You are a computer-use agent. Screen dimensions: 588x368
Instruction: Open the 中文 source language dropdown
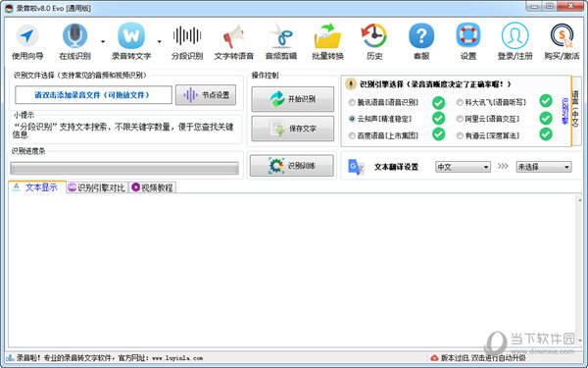463,167
